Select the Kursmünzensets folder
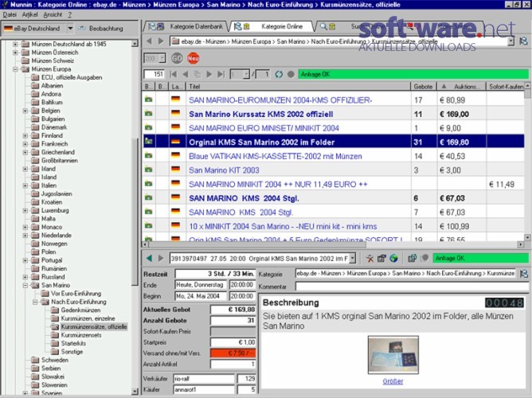This screenshot has height=398, width=532. (80, 335)
